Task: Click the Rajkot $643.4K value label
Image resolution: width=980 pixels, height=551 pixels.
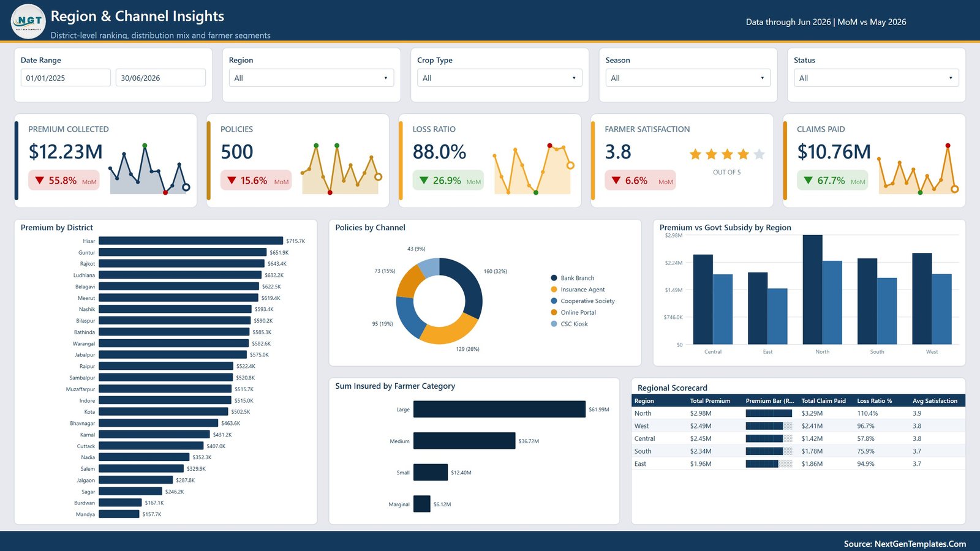Action: [x=277, y=264]
